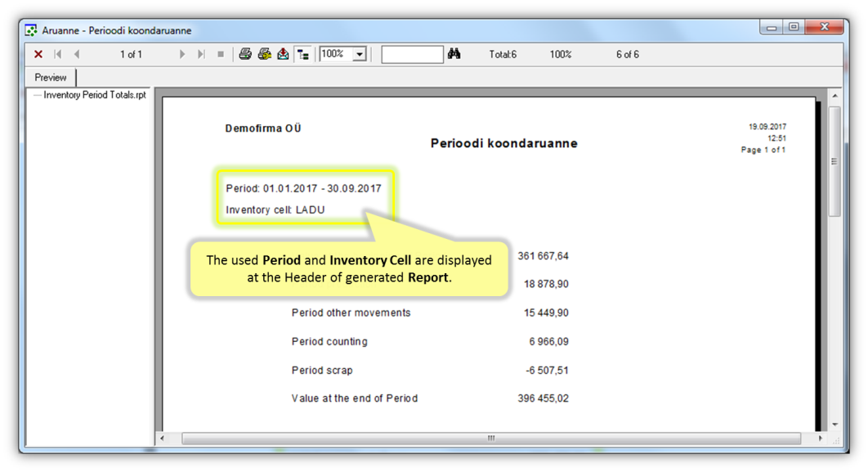The width and height of the screenshot is (868, 472).
Task: Print the report using printer icon
Action: tap(245, 55)
